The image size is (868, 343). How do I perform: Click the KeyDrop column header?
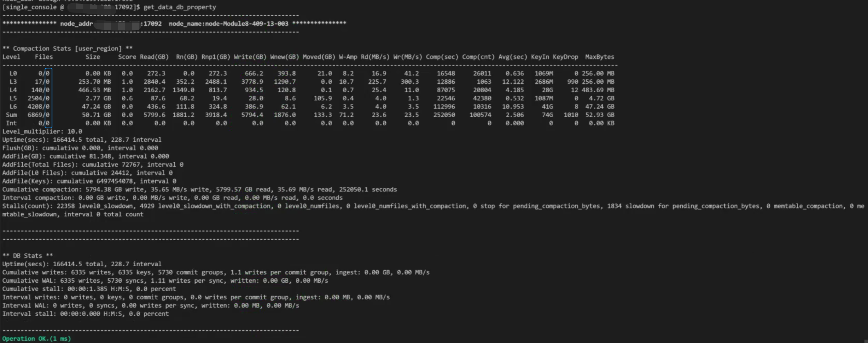(565, 57)
